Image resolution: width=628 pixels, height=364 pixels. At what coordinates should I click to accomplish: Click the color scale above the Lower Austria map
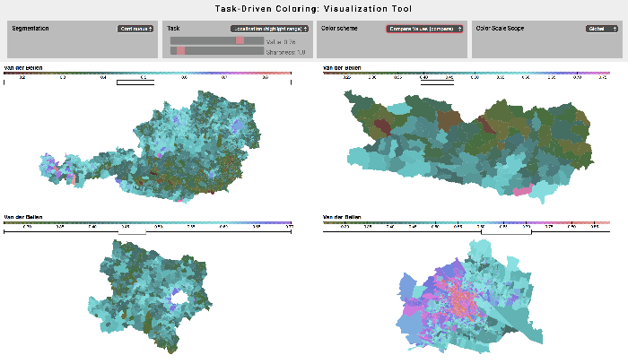(x=148, y=222)
